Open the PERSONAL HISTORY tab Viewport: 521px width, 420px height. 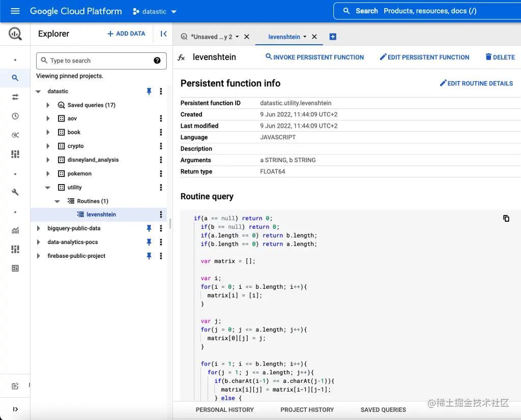224,410
